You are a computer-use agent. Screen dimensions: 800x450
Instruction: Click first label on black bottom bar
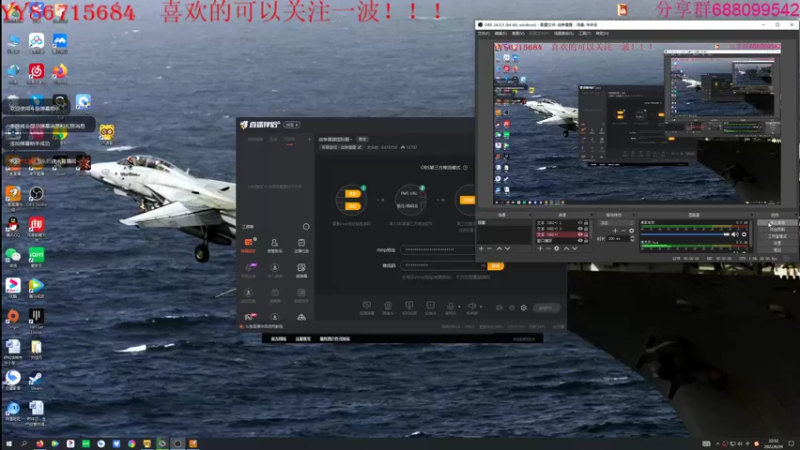pyautogui.click(x=279, y=339)
